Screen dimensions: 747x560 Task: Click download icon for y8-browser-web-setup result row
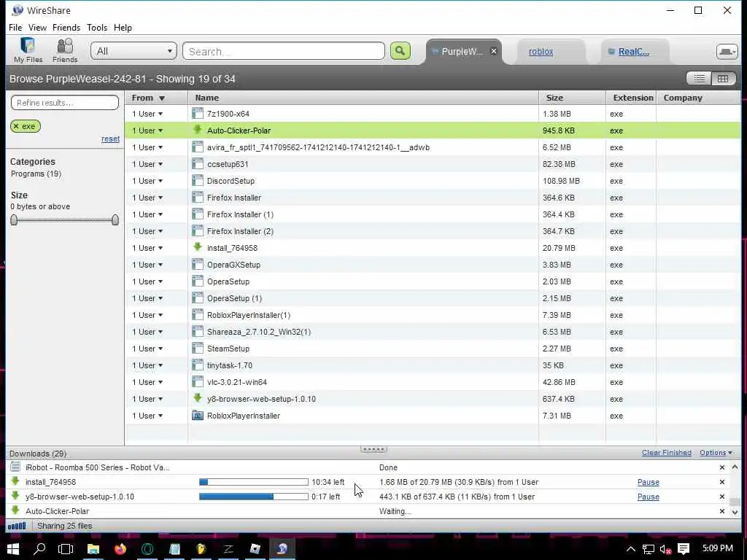point(197,397)
